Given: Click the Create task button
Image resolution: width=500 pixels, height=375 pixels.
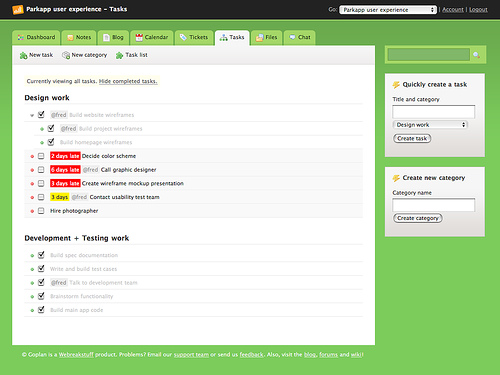Looking at the screenshot, I should pos(412,138).
